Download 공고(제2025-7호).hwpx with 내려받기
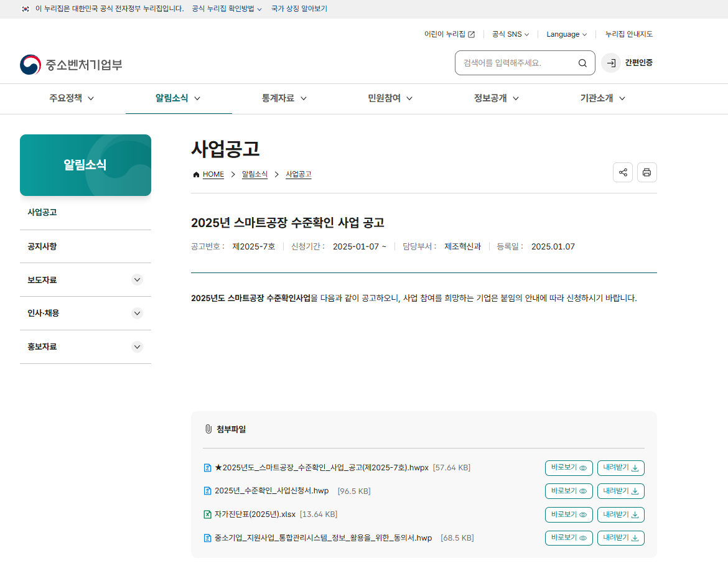728x563 pixels. pos(621,468)
